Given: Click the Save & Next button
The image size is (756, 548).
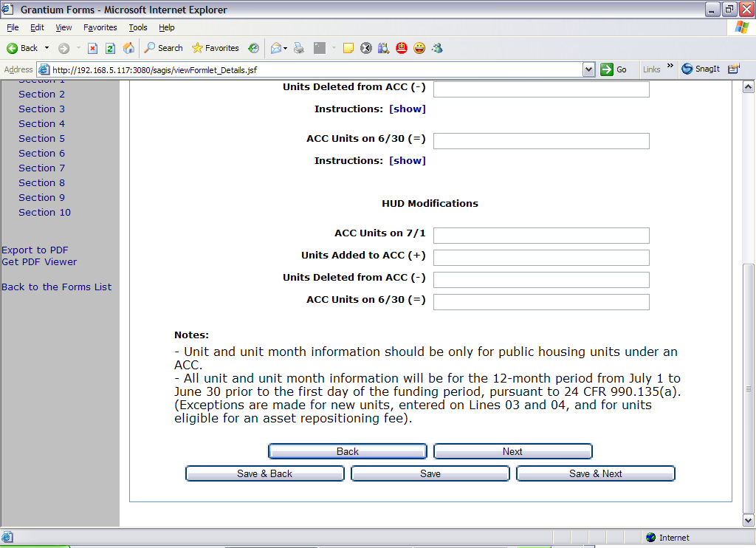Looking at the screenshot, I should [595, 473].
